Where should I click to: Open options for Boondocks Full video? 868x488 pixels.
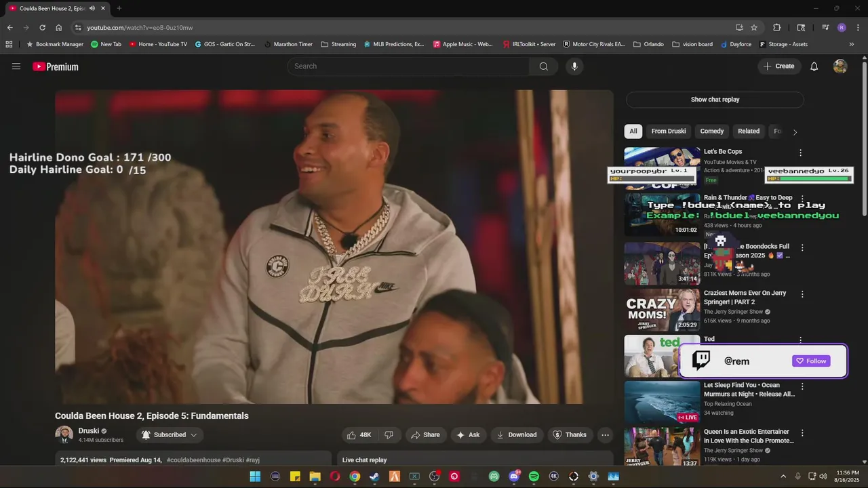[802, 247]
